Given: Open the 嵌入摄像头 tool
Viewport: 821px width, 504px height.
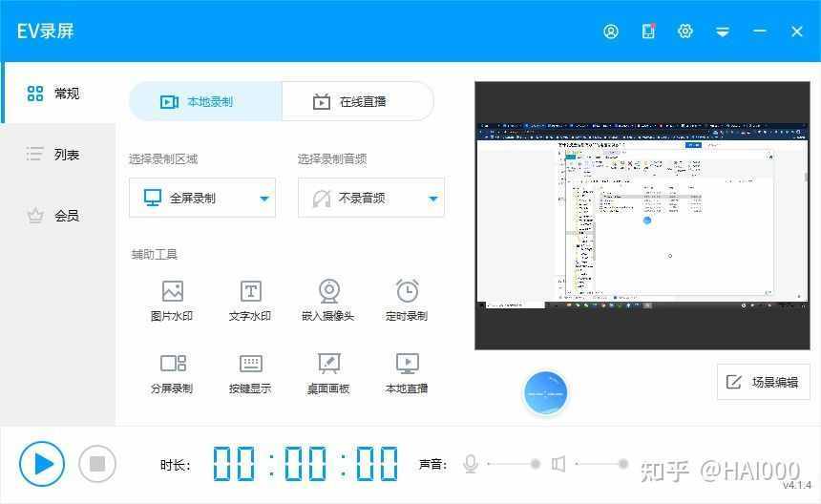Looking at the screenshot, I should click(x=328, y=301).
